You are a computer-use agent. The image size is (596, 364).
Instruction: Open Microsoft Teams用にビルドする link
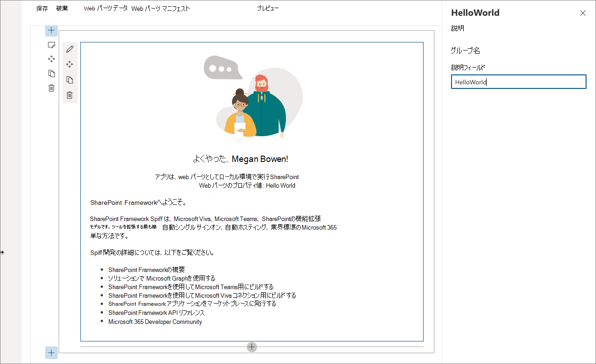[x=191, y=287]
